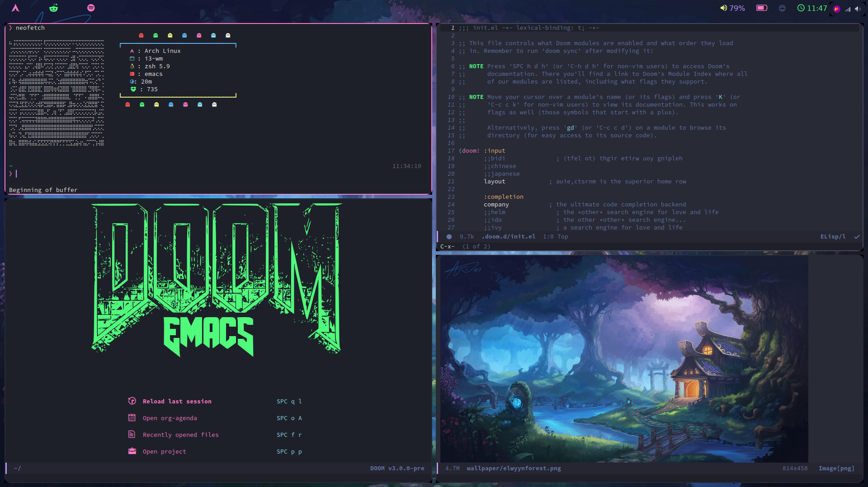Click the elwyynforest image preview
Screen dimensions: 868x487
pyautogui.click(x=624, y=359)
